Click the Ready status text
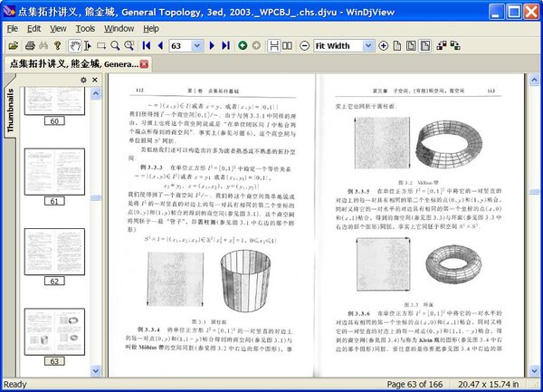This screenshot has height=392, width=543. click(x=15, y=385)
